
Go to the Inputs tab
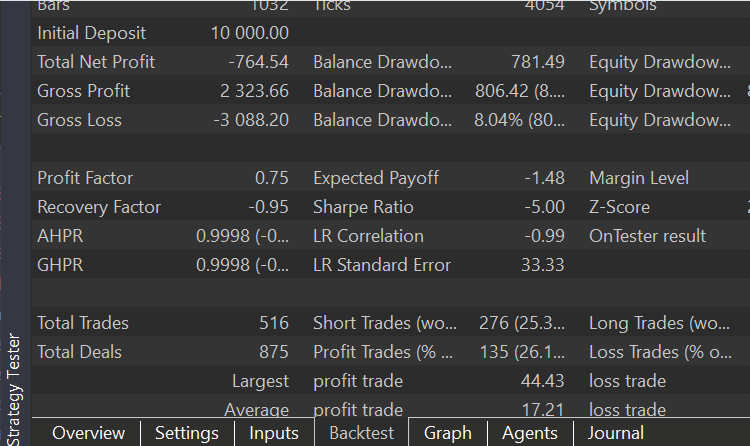(x=274, y=433)
